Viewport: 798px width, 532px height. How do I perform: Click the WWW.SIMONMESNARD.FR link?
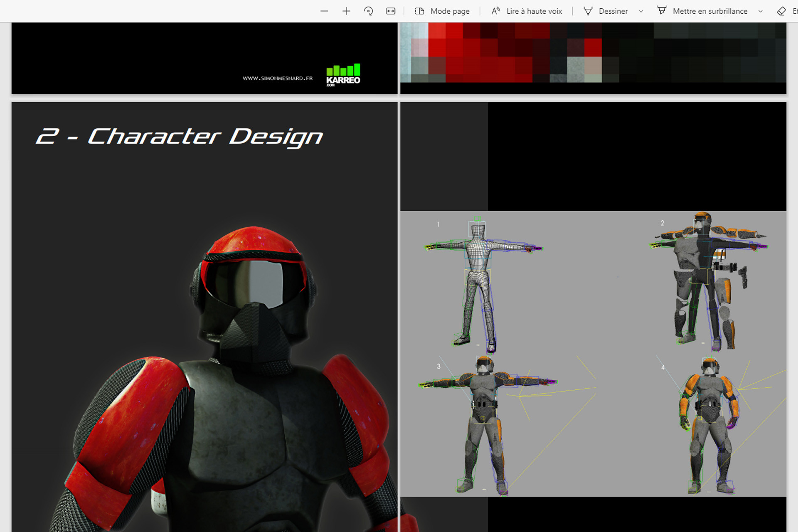pyautogui.click(x=278, y=77)
